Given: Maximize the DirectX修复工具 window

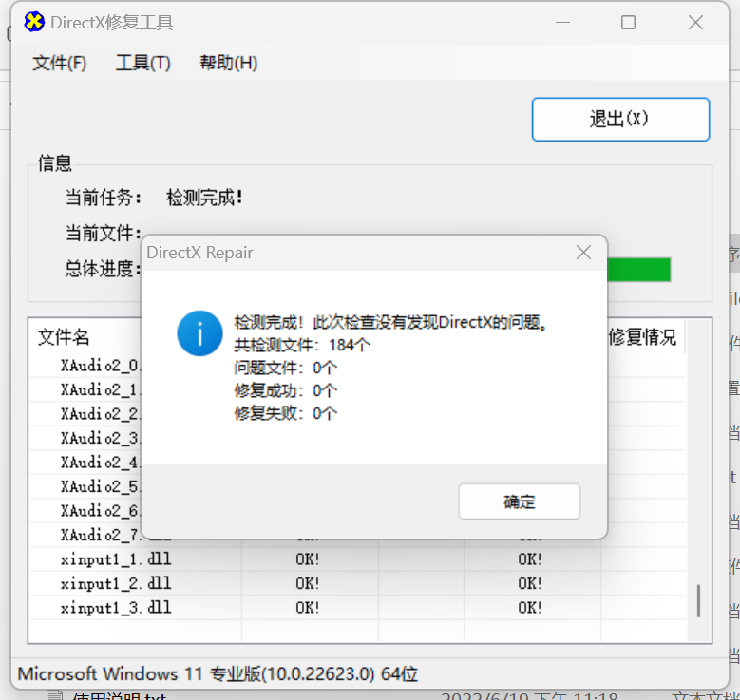Looking at the screenshot, I should coord(628,22).
